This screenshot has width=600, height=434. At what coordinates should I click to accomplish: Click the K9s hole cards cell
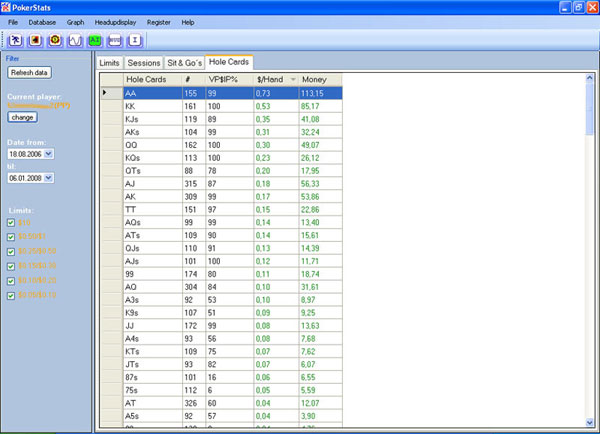(153, 313)
